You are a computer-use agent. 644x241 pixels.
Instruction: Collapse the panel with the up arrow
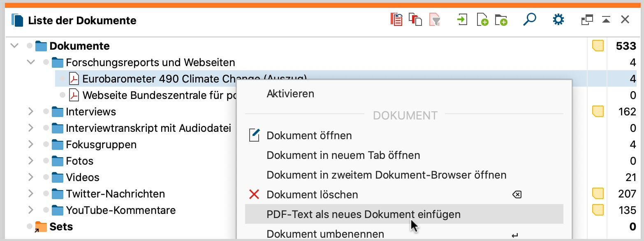[606, 20]
